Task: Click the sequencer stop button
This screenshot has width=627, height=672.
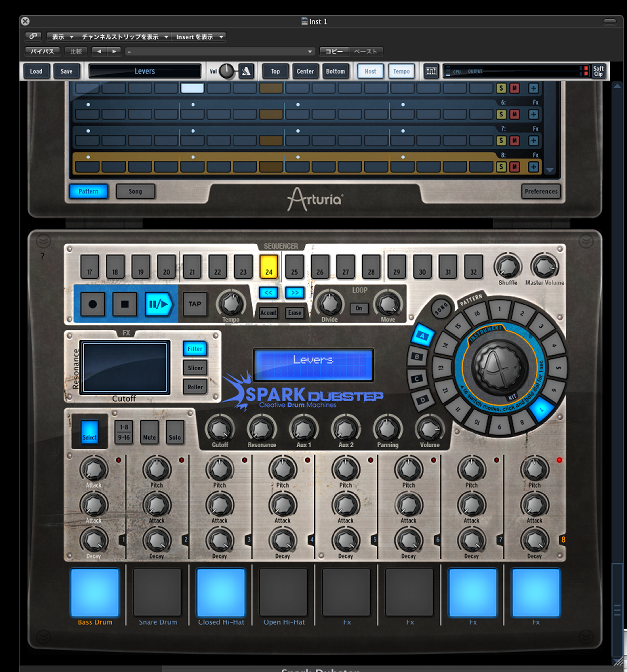Action: (x=125, y=304)
